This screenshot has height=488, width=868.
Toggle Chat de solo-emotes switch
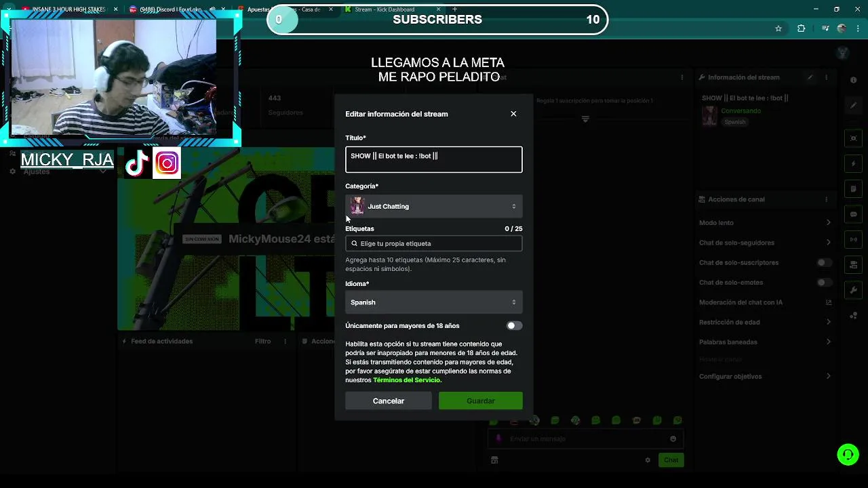click(824, 283)
